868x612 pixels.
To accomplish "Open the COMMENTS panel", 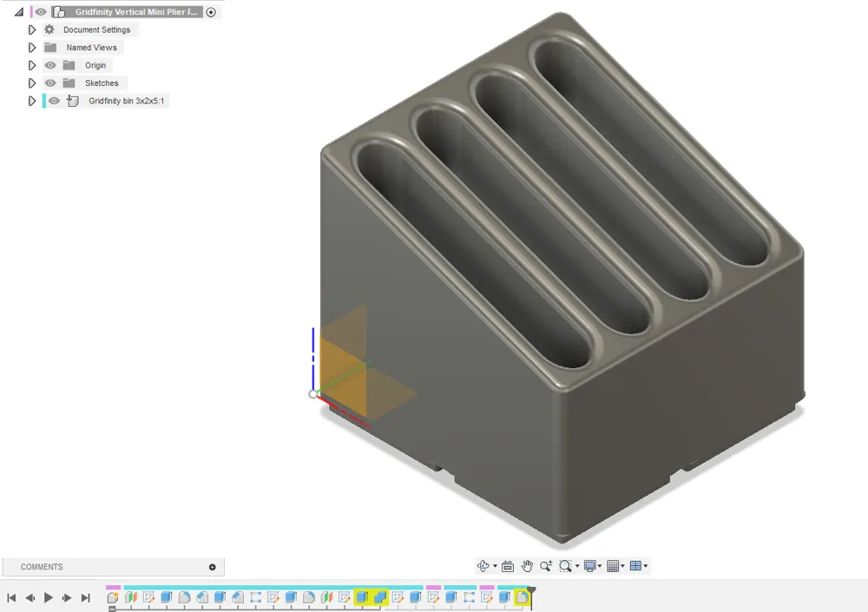I will (x=41, y=567).
